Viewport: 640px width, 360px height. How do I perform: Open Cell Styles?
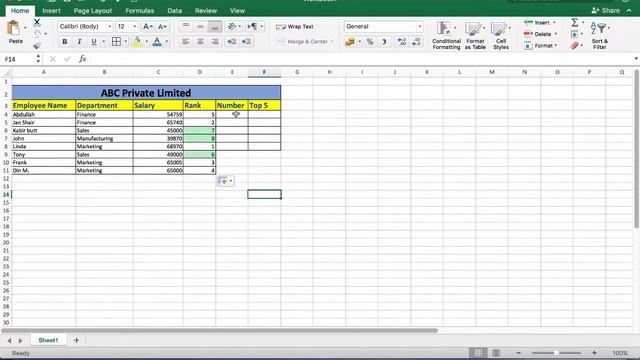501,36
